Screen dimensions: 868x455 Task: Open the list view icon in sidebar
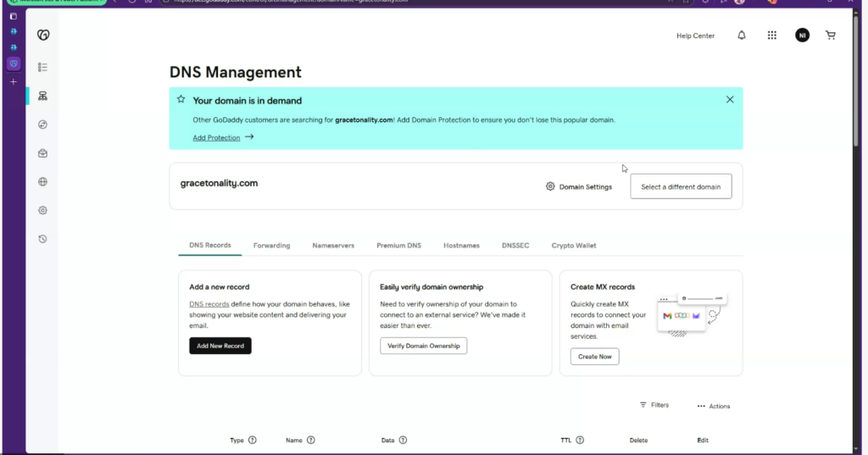coord(42,67)
